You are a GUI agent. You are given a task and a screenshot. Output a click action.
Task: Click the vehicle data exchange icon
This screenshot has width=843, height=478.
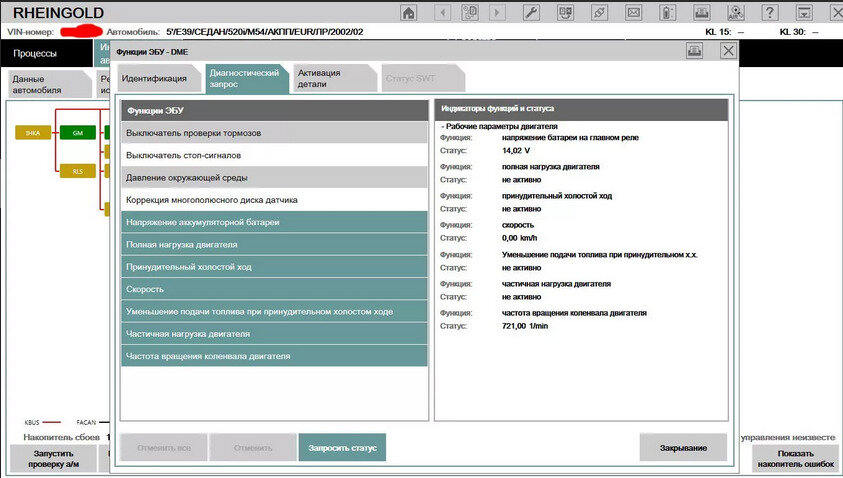tap(565, 12)
